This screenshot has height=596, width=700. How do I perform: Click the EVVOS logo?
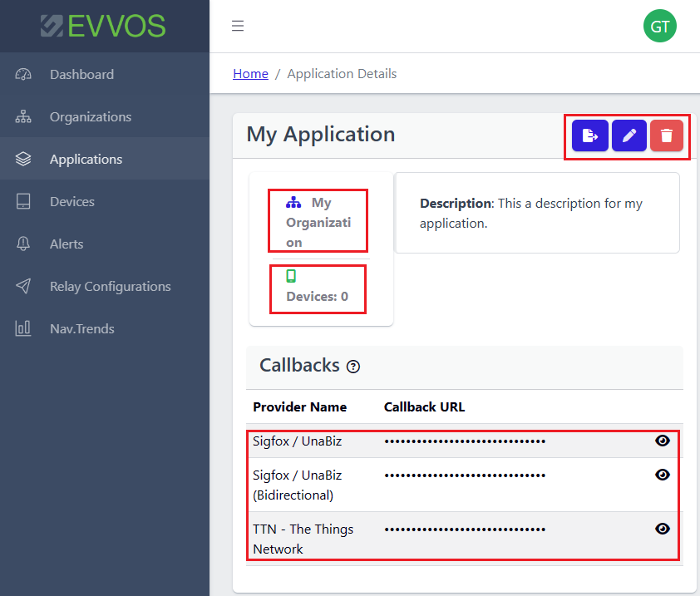[104, 26]
